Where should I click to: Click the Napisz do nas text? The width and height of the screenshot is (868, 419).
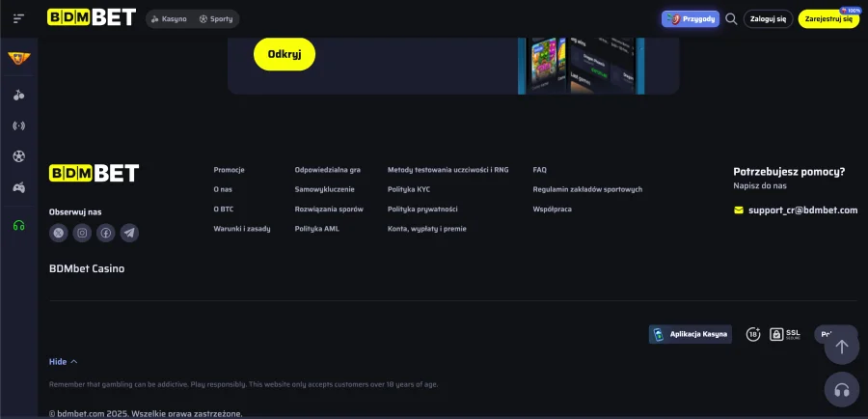point(760,185)
